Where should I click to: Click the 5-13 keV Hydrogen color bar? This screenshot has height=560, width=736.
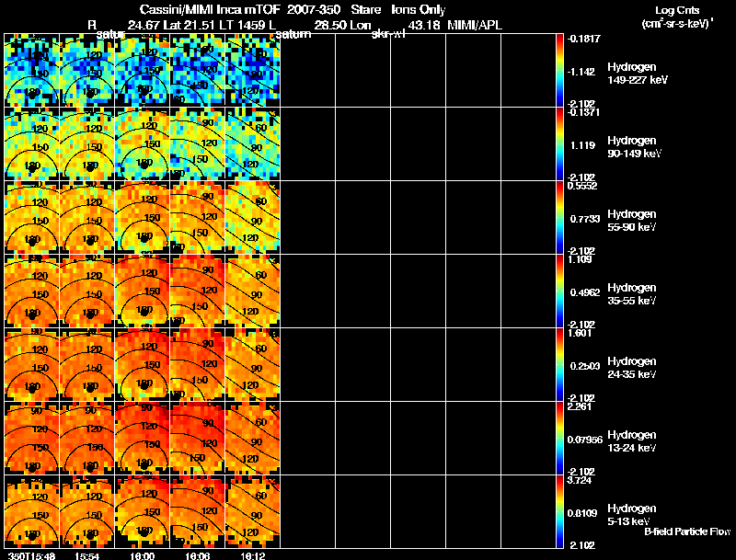[x=561, y=512]
